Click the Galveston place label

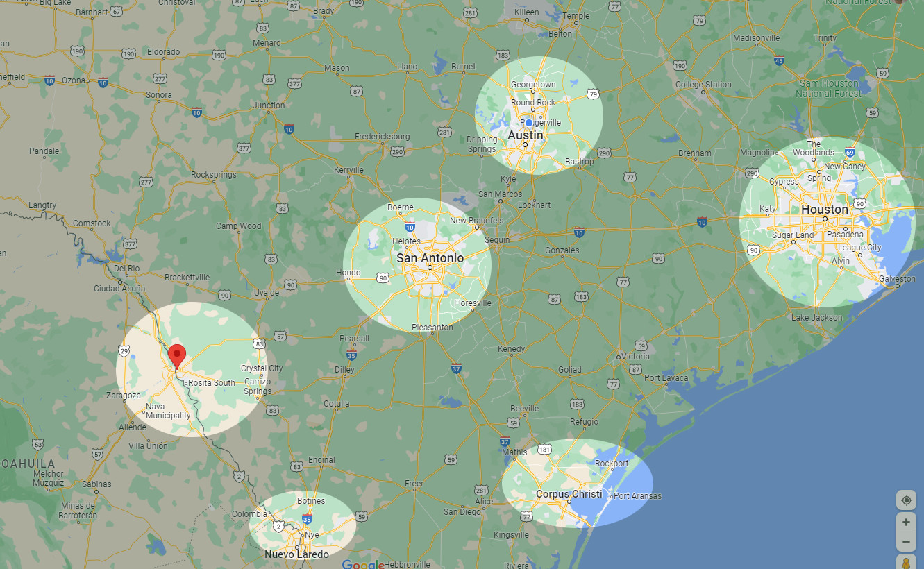(897, 279)
